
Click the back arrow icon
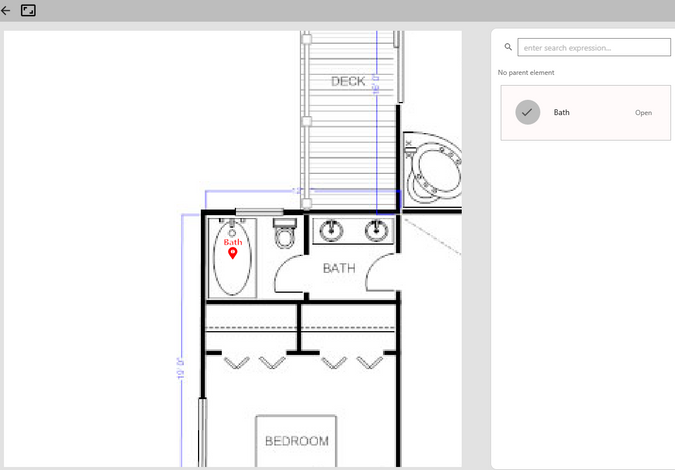coord(6,10)
